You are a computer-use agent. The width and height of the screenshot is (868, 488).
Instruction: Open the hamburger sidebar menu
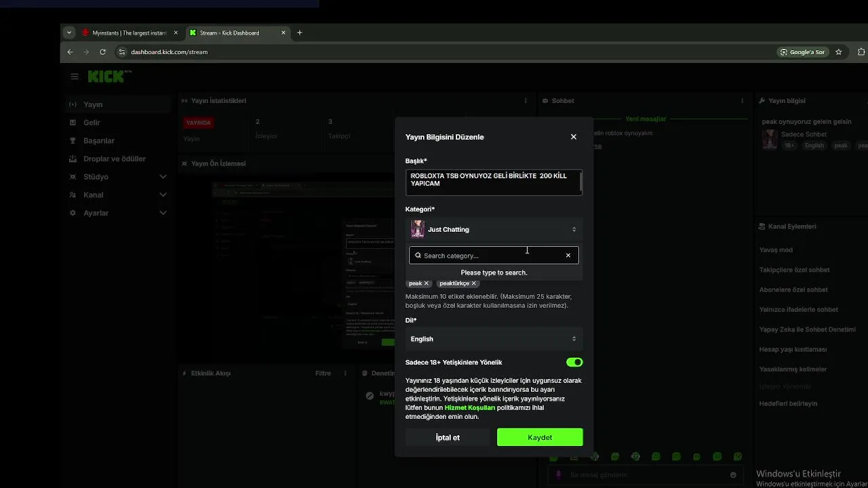click(x=75, y=77)
